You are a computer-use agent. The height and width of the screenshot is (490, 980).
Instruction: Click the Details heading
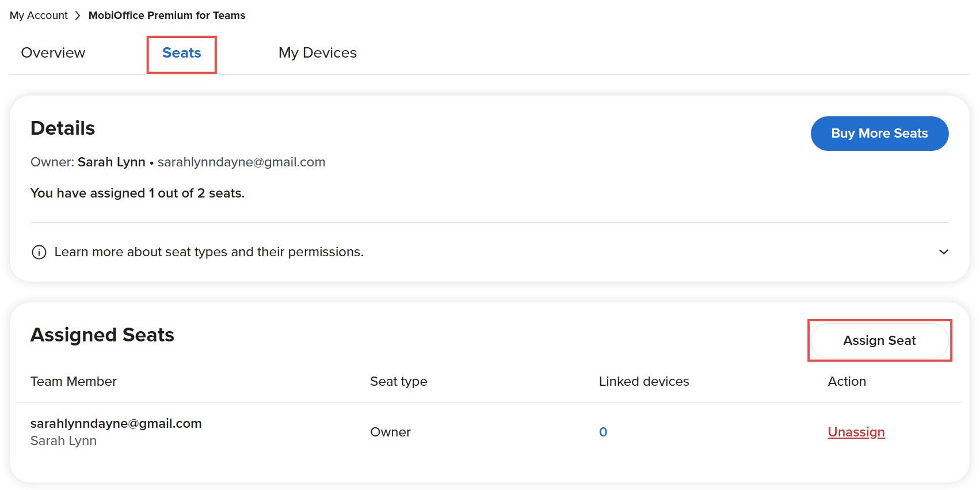(x=63, y=128)
